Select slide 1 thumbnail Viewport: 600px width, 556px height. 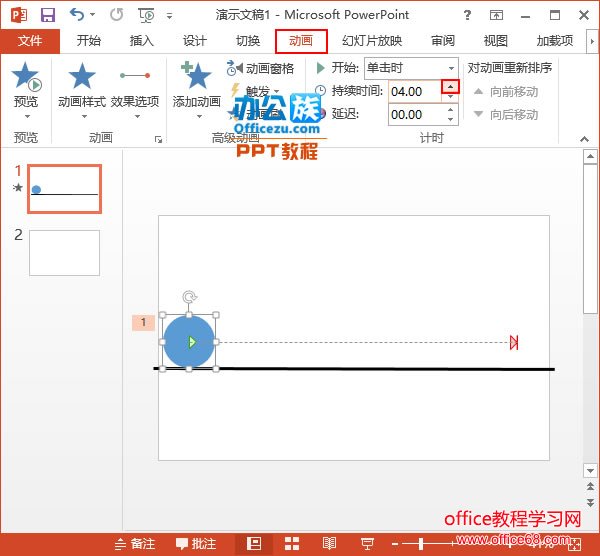tap(64, 189)
